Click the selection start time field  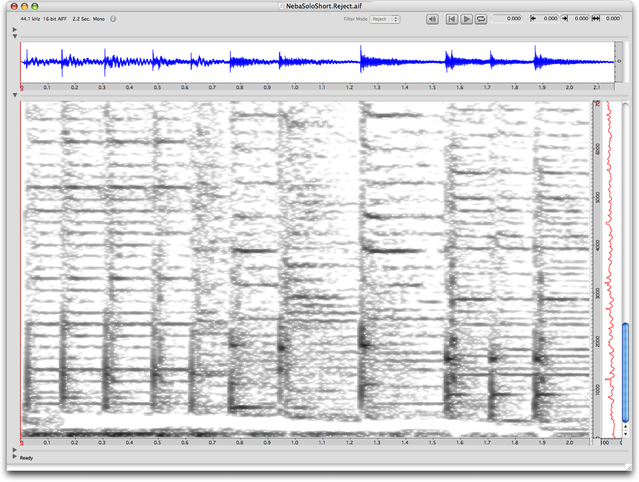point(547,18)
